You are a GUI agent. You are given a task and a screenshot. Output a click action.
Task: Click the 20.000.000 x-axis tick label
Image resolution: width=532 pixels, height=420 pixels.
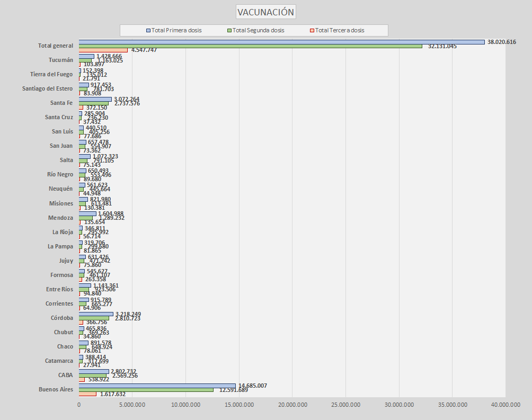pos(292,405)
